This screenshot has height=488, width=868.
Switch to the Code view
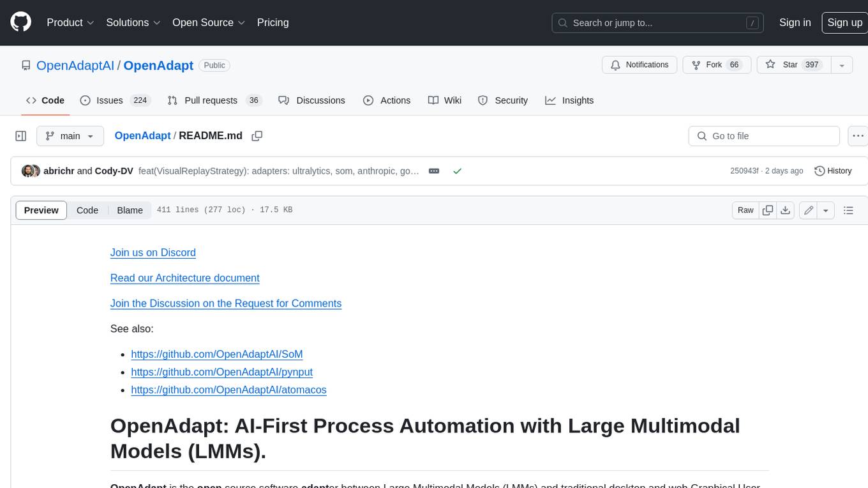(87, 210)
